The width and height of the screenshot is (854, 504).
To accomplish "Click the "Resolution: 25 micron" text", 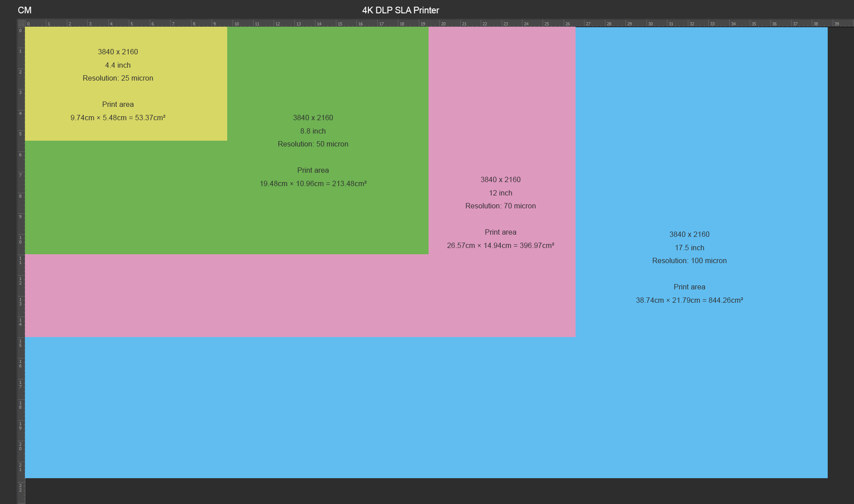I will pyautogui.click(x=118, y=78).
